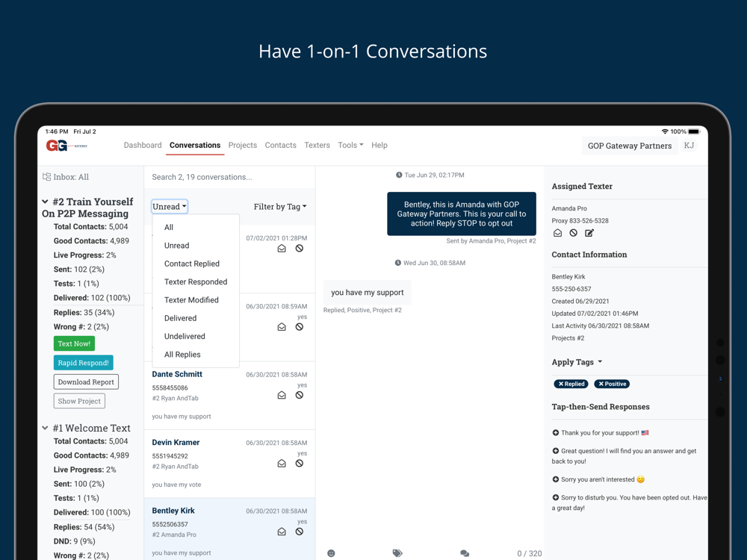Add 'Sorry to disturb you' opt-out response
The height and width of the screenshot is (560, 747).
point(556,497)
